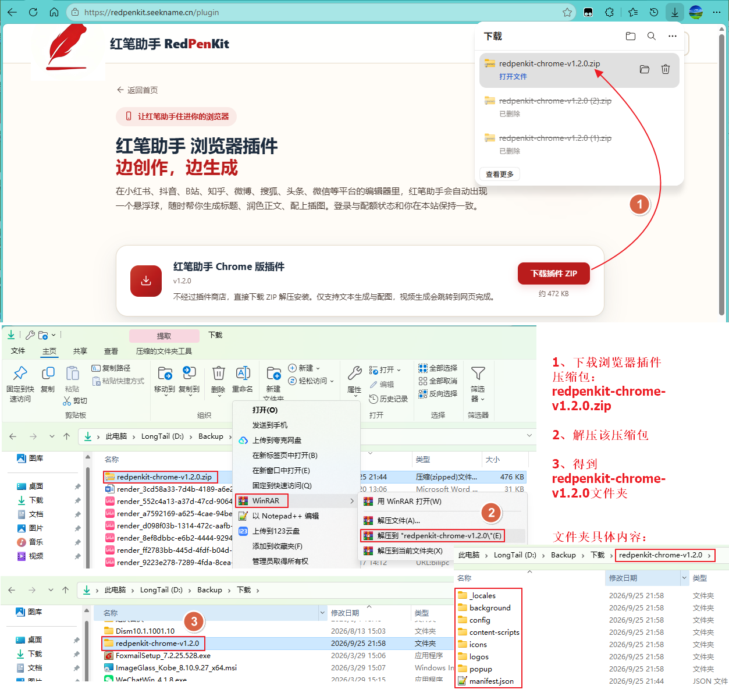The width and height of the screenshot is (729, 700).
Task: Select 音乐 in Explorer navigation pane
Action: point(36,542)
